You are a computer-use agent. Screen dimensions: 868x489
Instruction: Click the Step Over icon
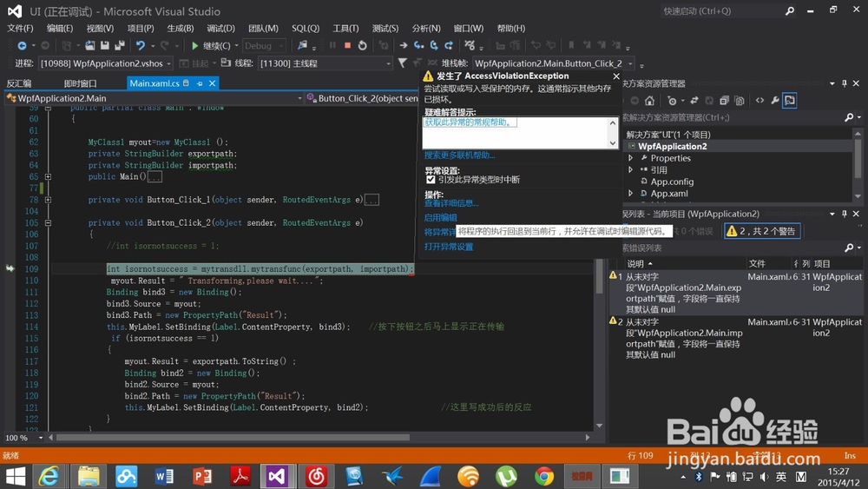(x=433, y=45)
